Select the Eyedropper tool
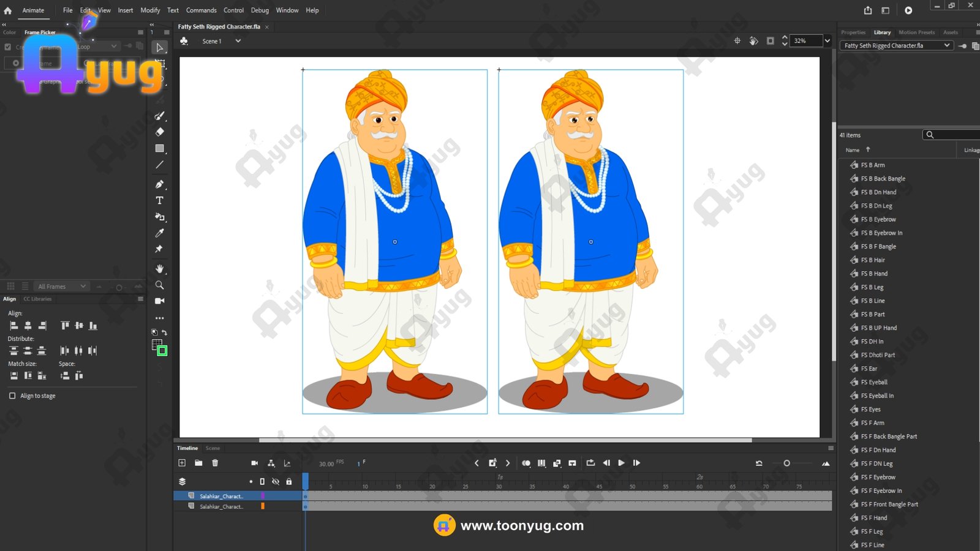 (159, 233)
